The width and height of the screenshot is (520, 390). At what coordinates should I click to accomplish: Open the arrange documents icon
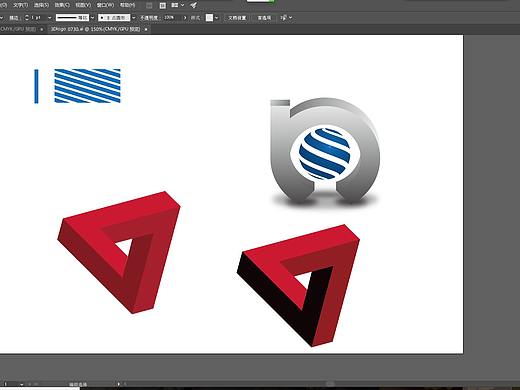tap(175, 5)
